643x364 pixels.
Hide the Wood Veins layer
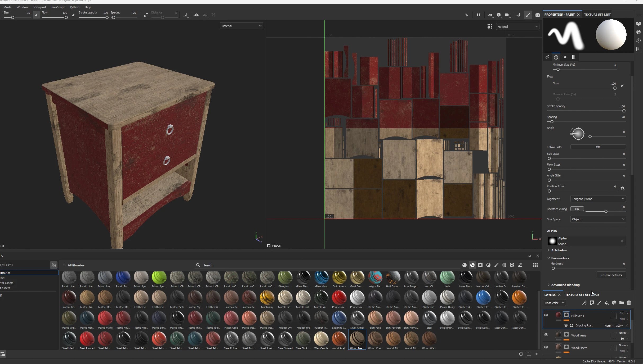tap(546, 335)
